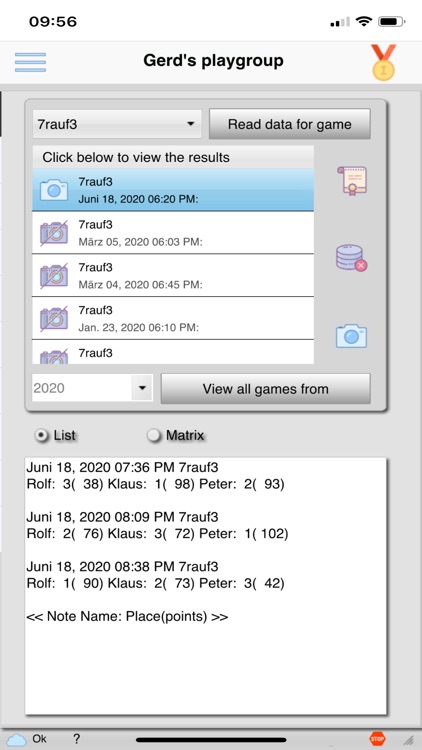Tap the blue camera icon on right
This screenshot has width=422, height=750.
point(351,336)
